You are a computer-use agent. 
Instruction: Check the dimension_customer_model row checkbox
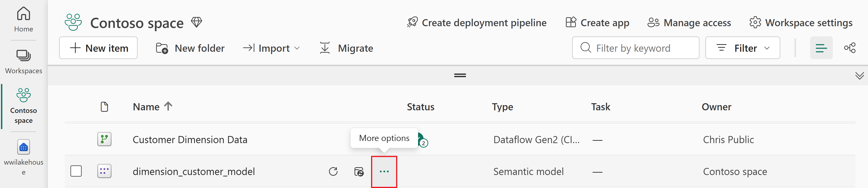tap(76, 171)
